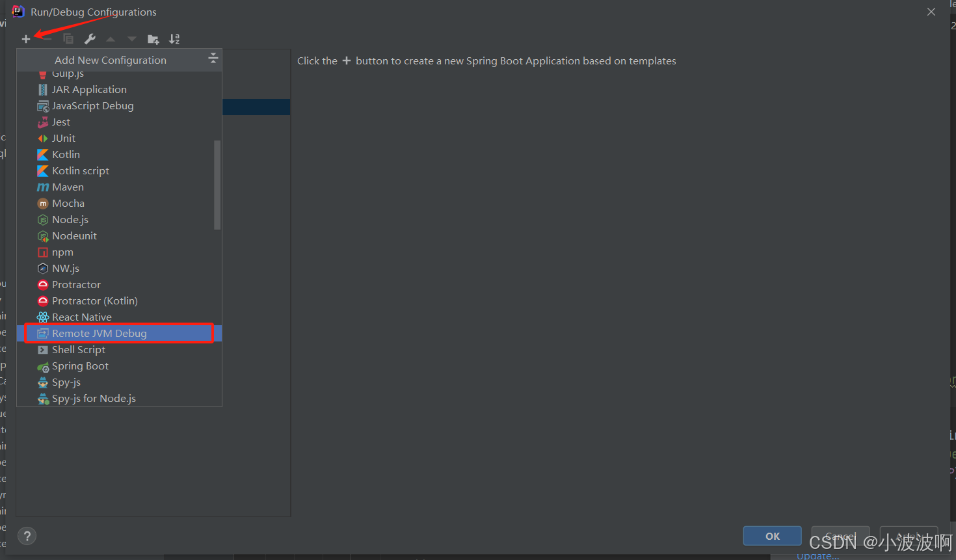Pick the Mocha configuration type
This screenshot has height=560, width=956.
coord(119,203)
